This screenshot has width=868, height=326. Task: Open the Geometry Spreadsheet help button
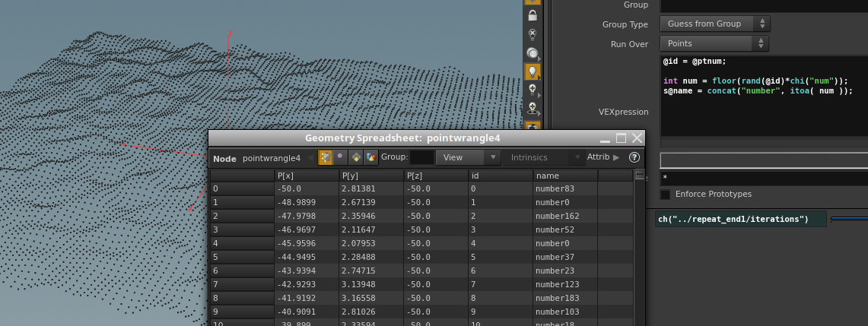(x=634, y=157)
